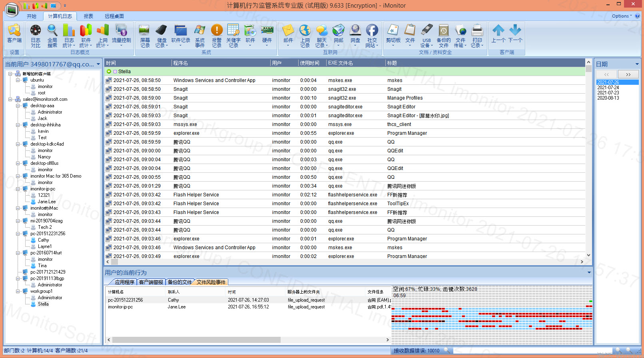Collapse the desktop-aaa tree node
Viewport: 644px width, 358px height.
(18, 106)
